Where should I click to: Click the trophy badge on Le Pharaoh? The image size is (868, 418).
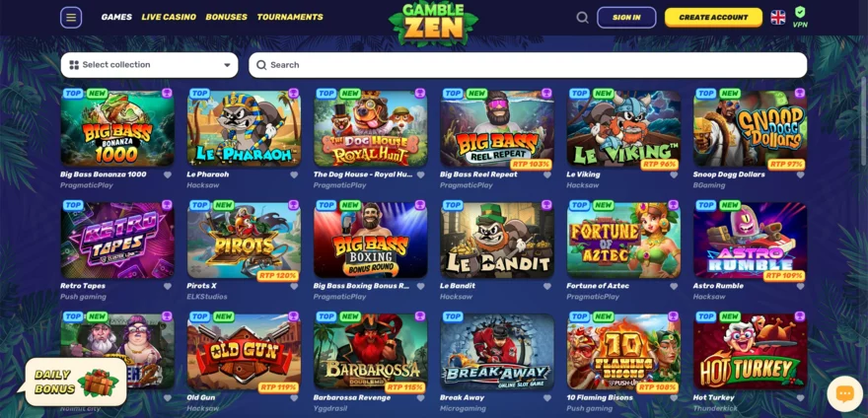point(293,93)
